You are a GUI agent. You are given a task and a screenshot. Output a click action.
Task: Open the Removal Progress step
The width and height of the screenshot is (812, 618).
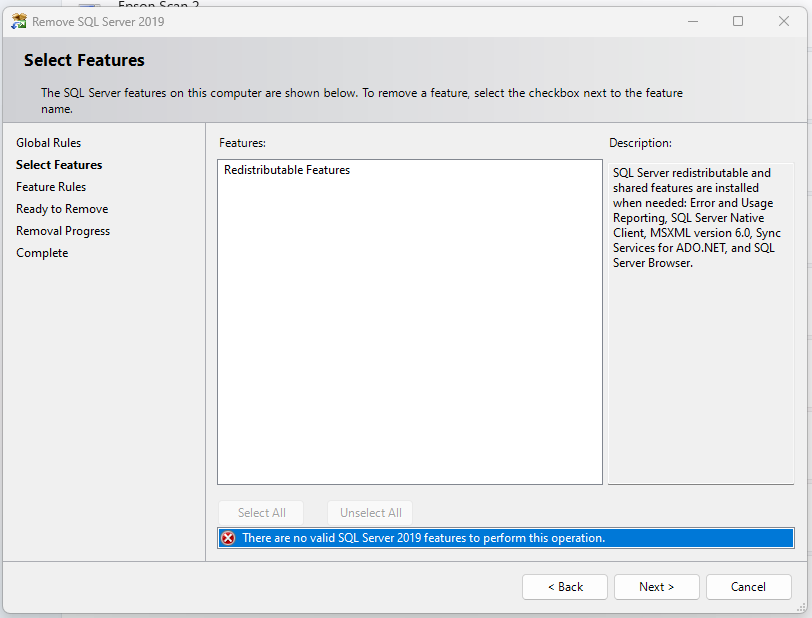coord(63,231)
